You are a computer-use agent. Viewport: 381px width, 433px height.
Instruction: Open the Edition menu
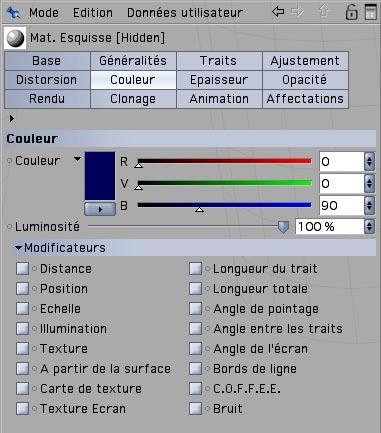click(x=93, y=13)
